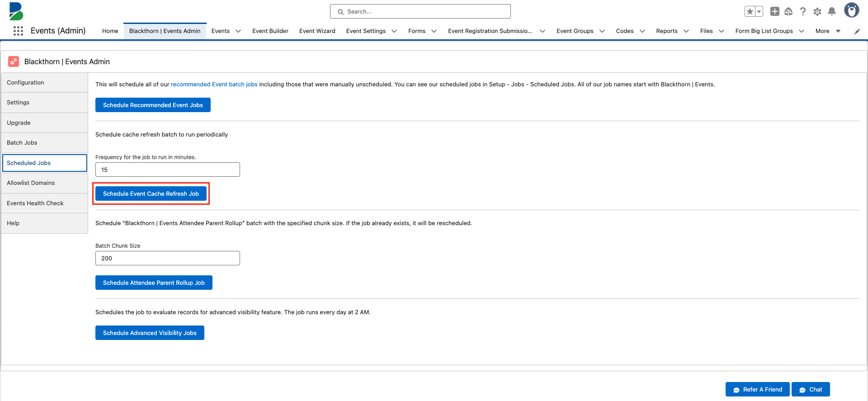Open the Help question mark icon

803,11
